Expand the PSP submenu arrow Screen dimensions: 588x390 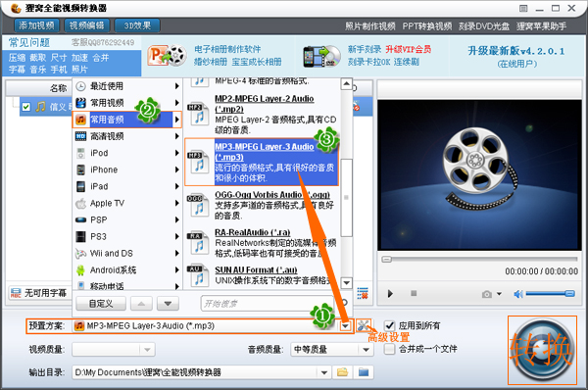click(x=176, y=219)
